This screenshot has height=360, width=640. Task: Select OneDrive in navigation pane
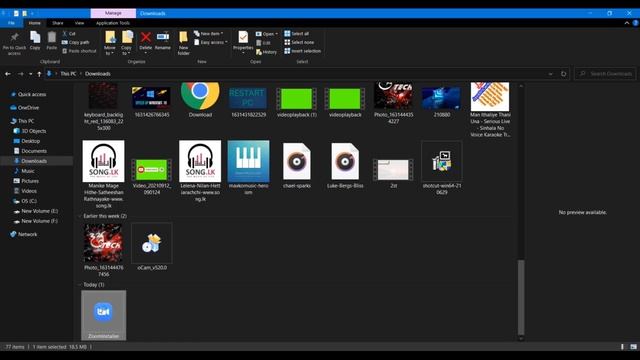tap(28, 108)
